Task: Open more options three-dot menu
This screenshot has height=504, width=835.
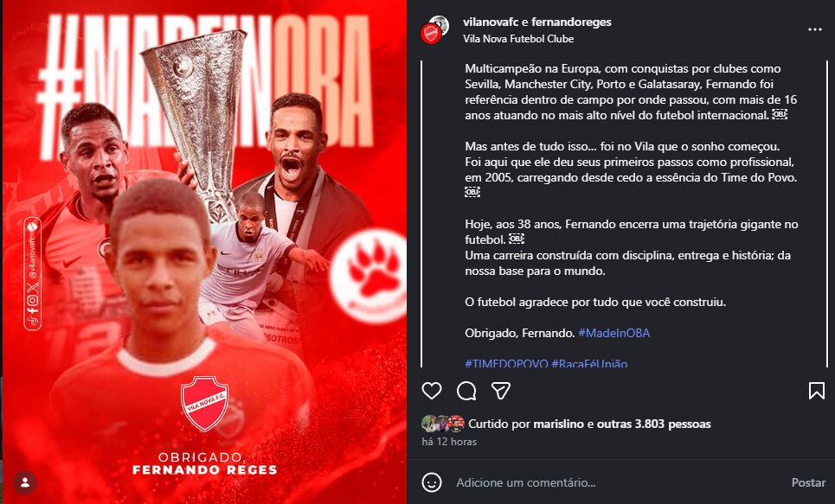Action: pos(814,29)
